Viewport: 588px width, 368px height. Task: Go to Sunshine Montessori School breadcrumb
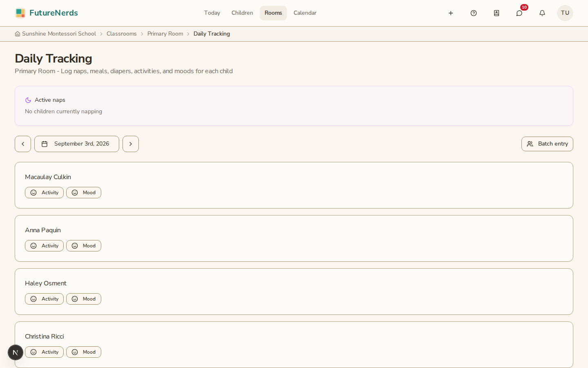click(59, 34)
